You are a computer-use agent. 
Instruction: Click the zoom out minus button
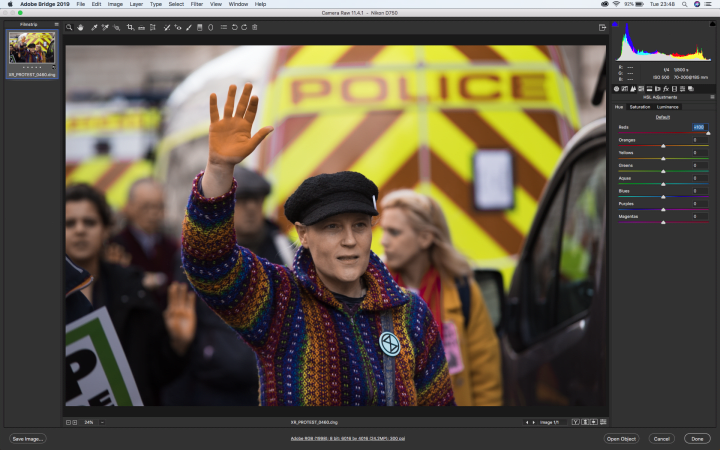pyautogui.click(x=68, y=422)
